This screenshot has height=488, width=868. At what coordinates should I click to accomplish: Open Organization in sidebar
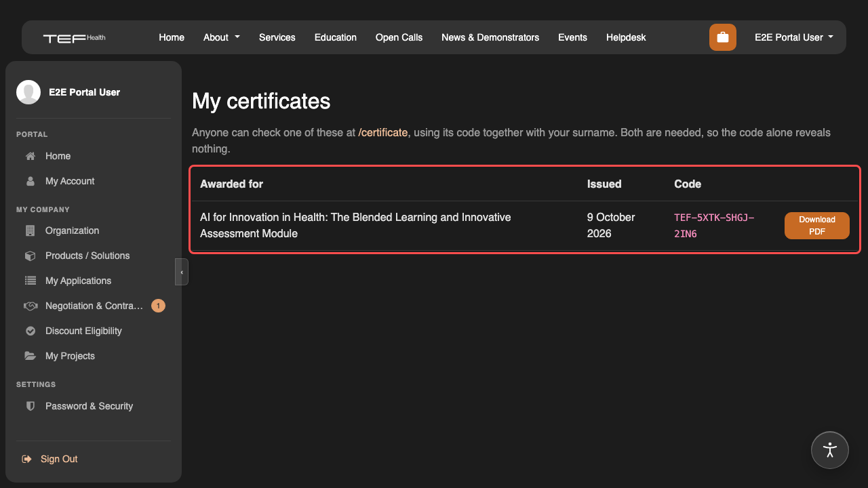[x=72, y=230]
